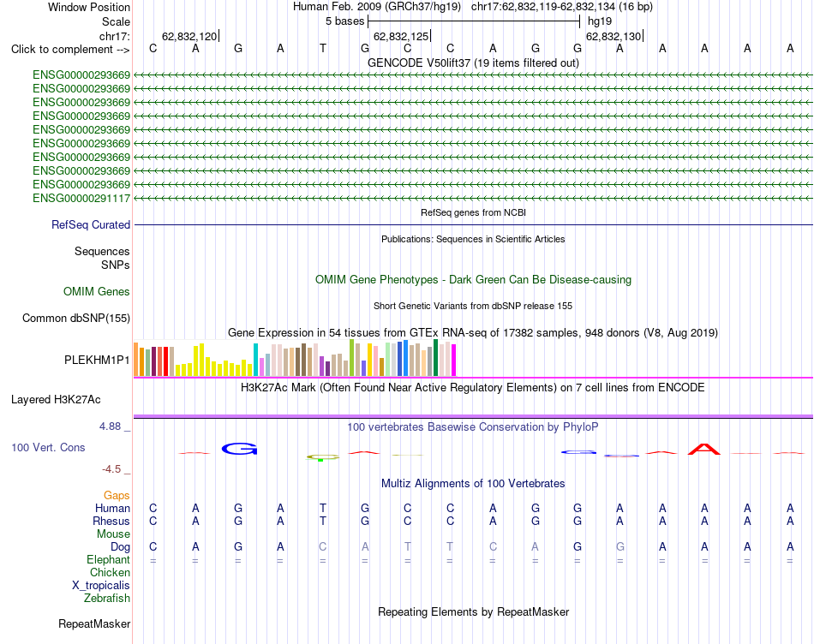Click the Chicken species label
Viewport: 814px width, 644px height.
110,572
